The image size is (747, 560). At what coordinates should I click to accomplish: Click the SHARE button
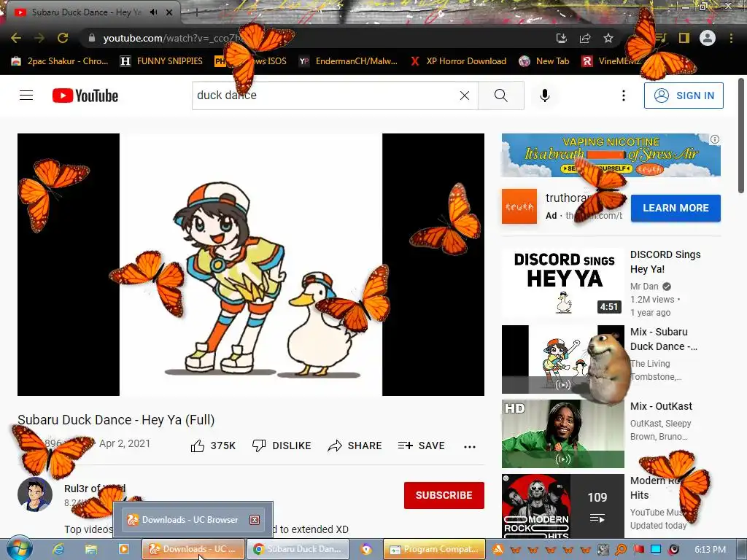point(355,446)
